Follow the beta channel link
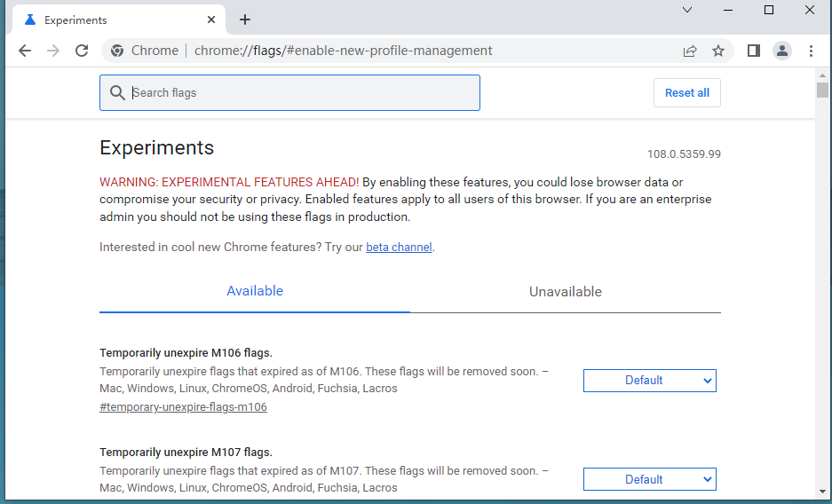This screenshot has height=504, width=832. coord(399,248)
